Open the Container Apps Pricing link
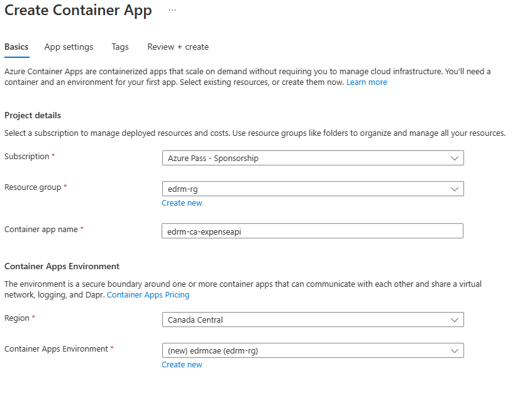The image size is (532, 412). click(148, 295)
